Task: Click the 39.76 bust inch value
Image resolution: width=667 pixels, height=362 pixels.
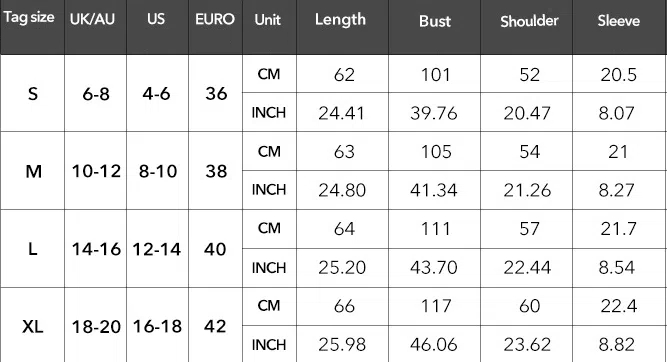Action: tap(434, 113)
